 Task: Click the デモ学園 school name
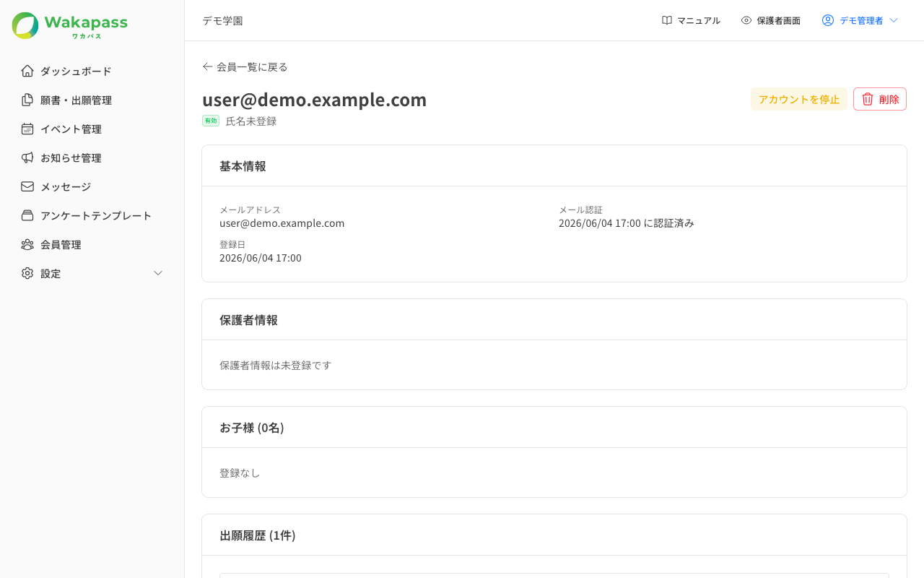click(222, 20)
